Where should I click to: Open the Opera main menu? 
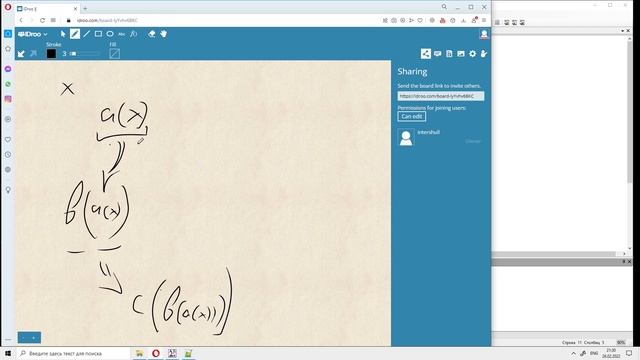click(8, 7)
